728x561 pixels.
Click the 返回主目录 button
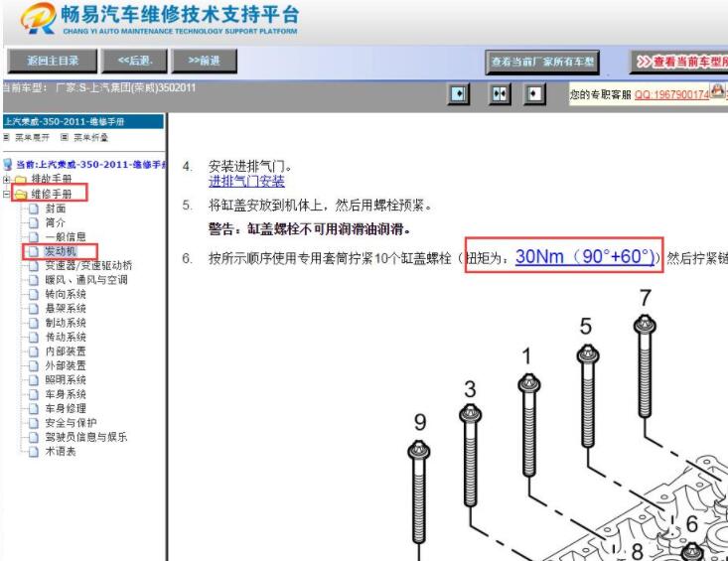[x=53, y=61]
